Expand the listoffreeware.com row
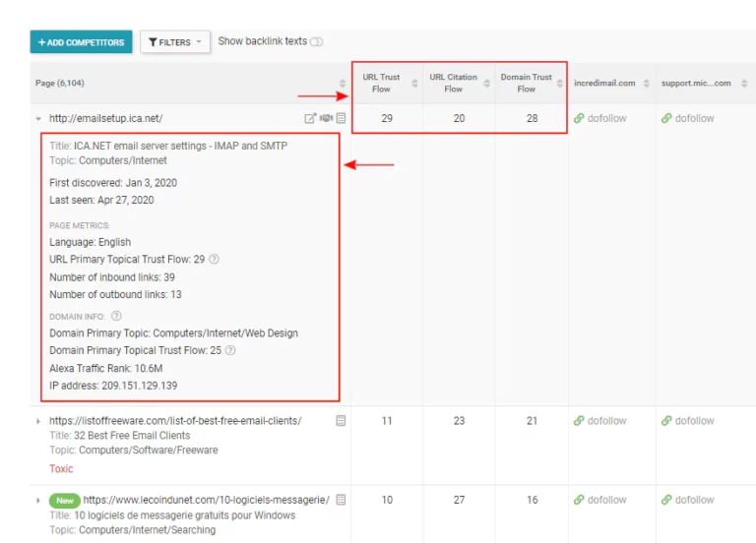The image size is (756, 543). (38, 421)
